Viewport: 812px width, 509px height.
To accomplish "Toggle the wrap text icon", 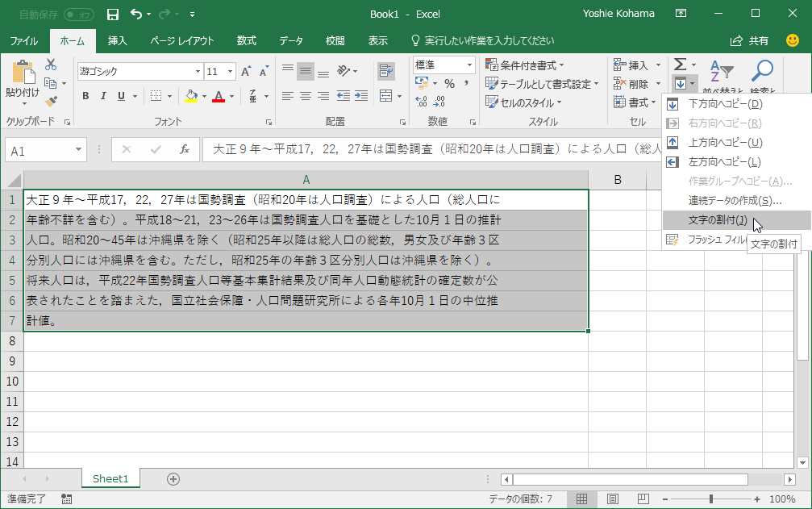I will pos(386,71).
